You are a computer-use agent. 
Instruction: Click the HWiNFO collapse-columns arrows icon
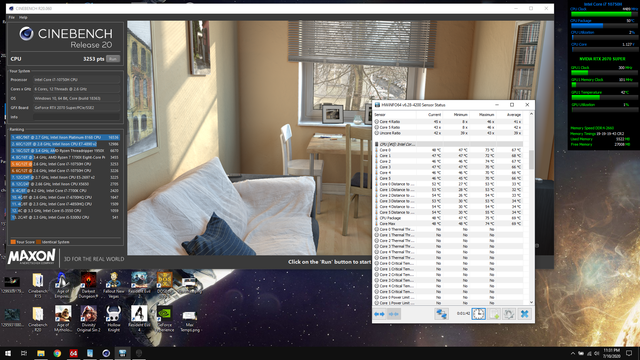(x=394, y=314)
